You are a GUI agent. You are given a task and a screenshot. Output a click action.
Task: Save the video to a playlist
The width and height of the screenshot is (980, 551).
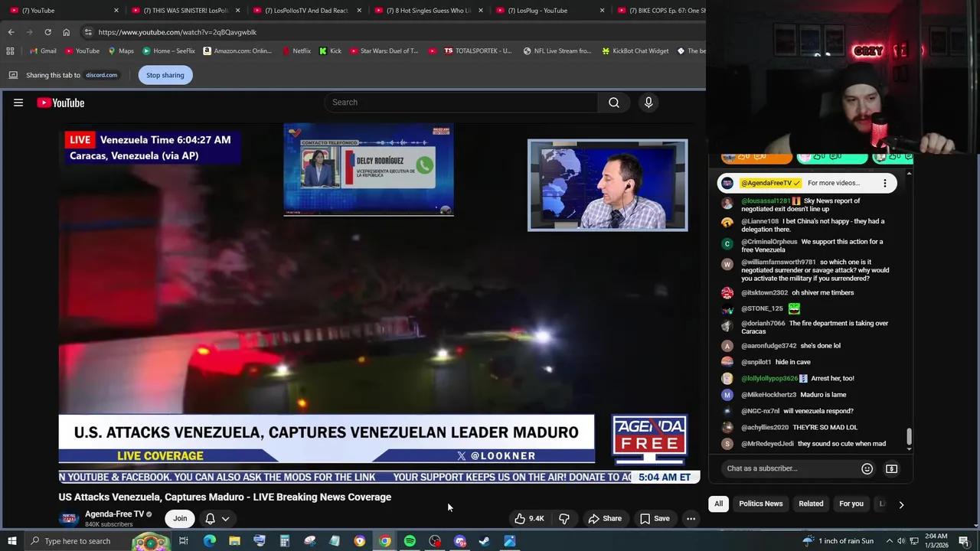point(655,519)
